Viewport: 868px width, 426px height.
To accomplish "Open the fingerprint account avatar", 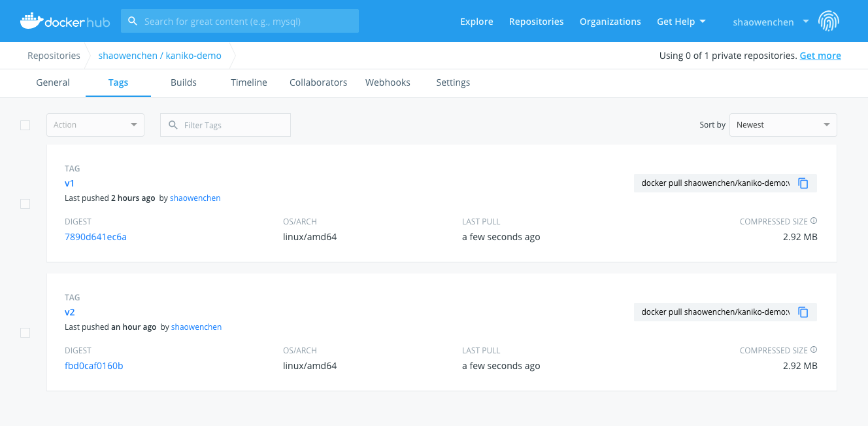I will click(x=828, y=21).
